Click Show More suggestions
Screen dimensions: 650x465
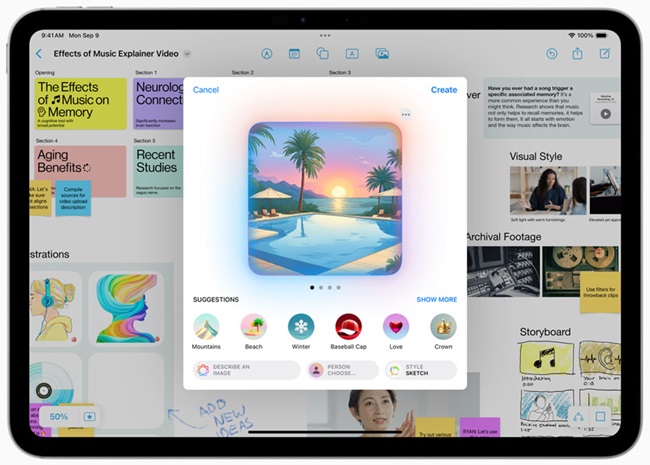436,299
